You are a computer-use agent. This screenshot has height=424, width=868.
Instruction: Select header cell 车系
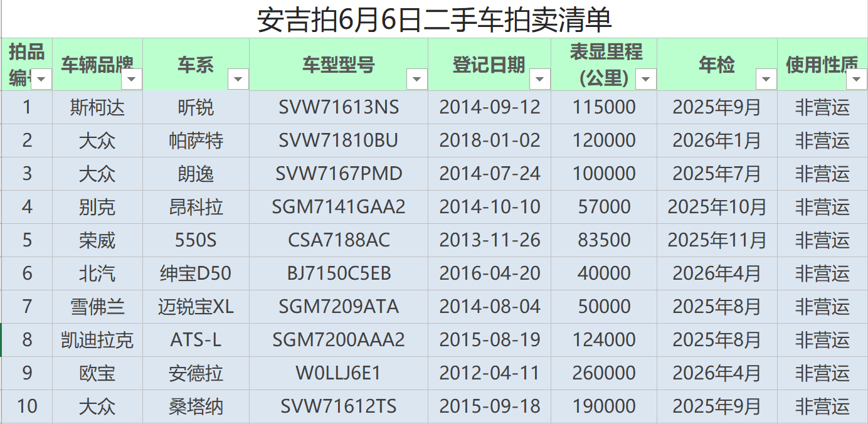pos(196,65)
